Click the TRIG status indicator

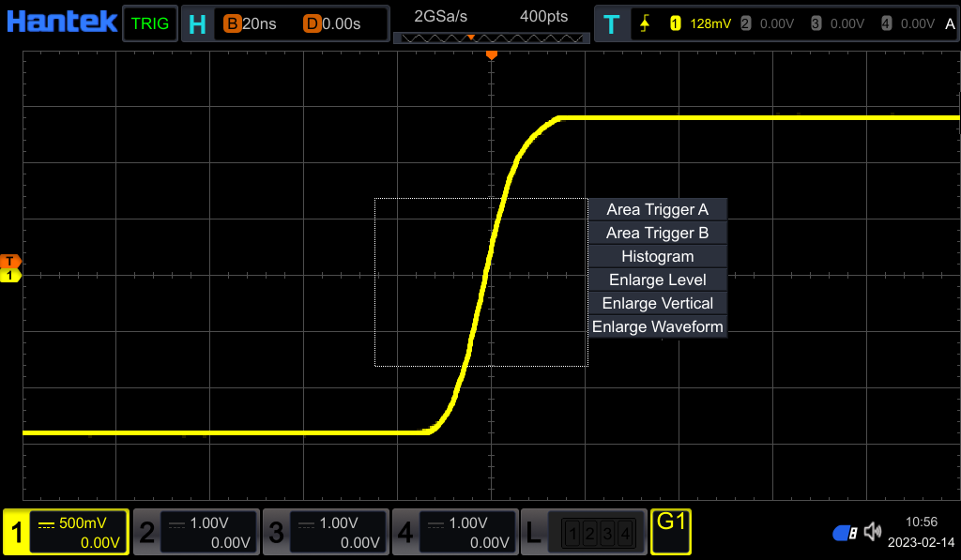pos(149,23)
